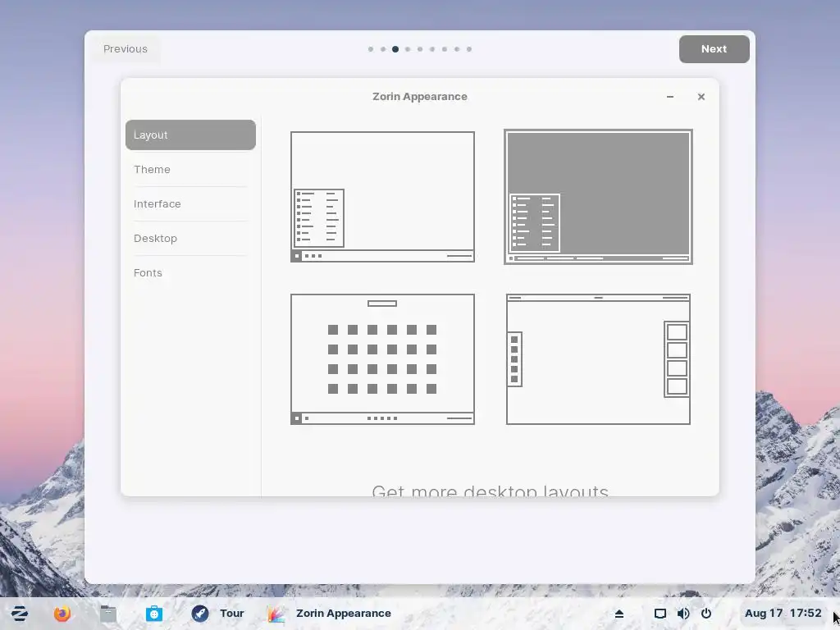Switch to Zorin Appearance taskbar entry

(330, 614)
